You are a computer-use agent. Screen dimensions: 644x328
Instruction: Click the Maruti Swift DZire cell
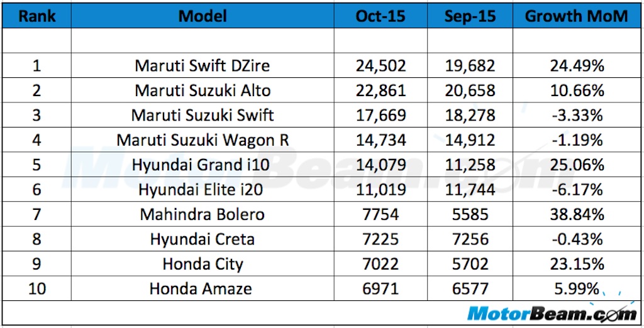pos(202,66)
